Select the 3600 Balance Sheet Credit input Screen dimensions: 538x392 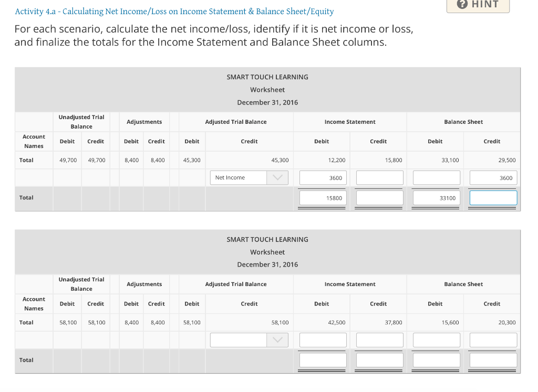pos(492,178)
